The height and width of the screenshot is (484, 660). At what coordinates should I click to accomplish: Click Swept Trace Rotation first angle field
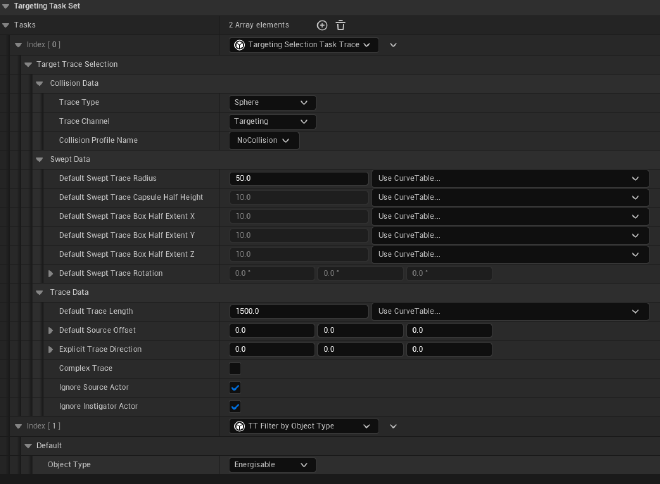point(272,274)
